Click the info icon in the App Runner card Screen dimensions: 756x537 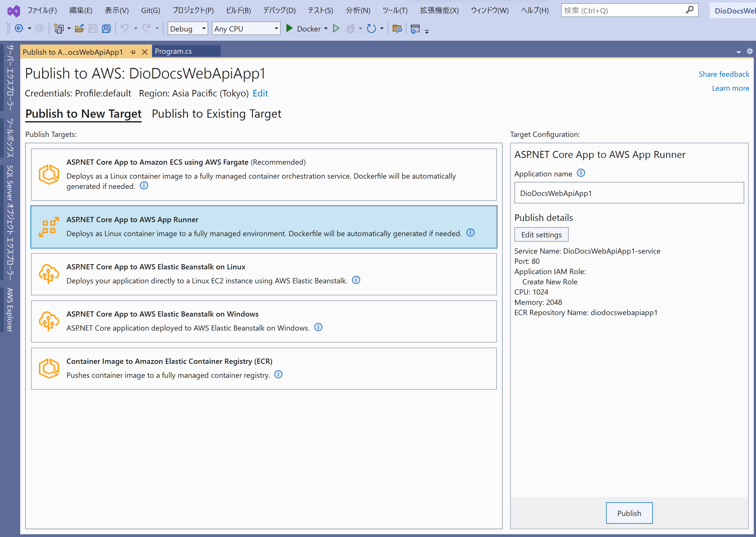click(470, 233)
